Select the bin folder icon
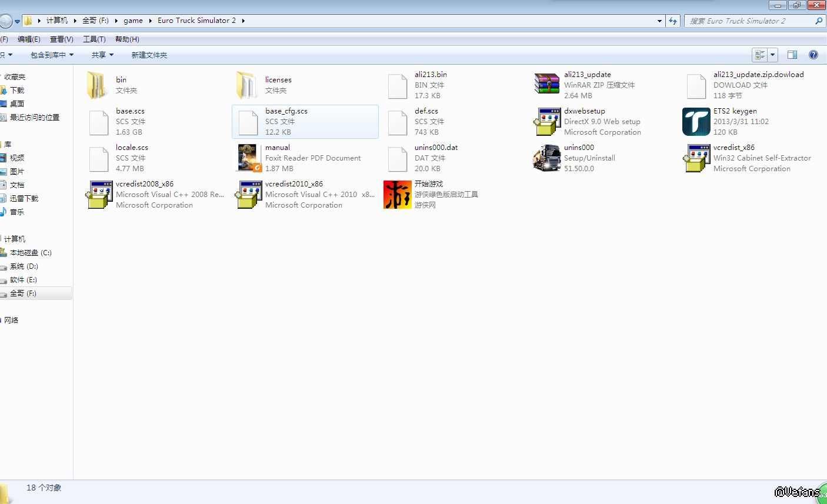This screenshot has width=827, height=504. (97, 85)
